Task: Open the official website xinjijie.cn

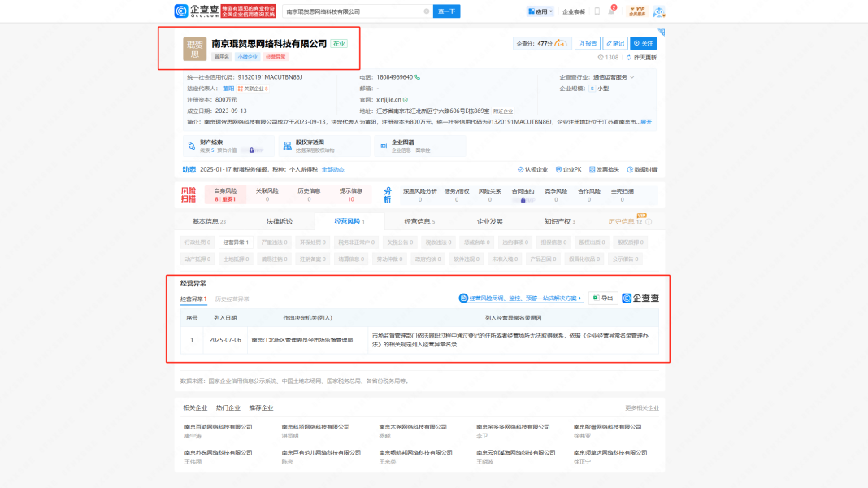Action: pyautogui.click(x=388, y=100)
